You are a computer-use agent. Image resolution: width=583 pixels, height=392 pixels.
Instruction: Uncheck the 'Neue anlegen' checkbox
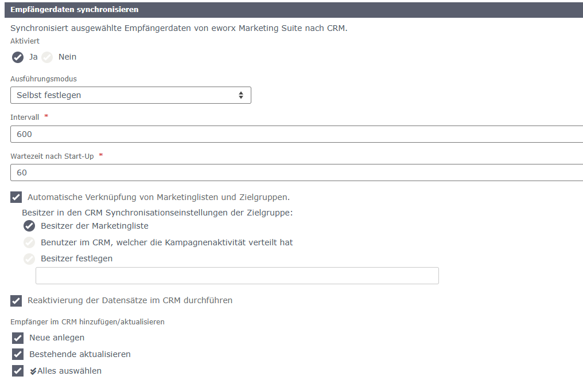pyautogui.click(x=17, y=338)
